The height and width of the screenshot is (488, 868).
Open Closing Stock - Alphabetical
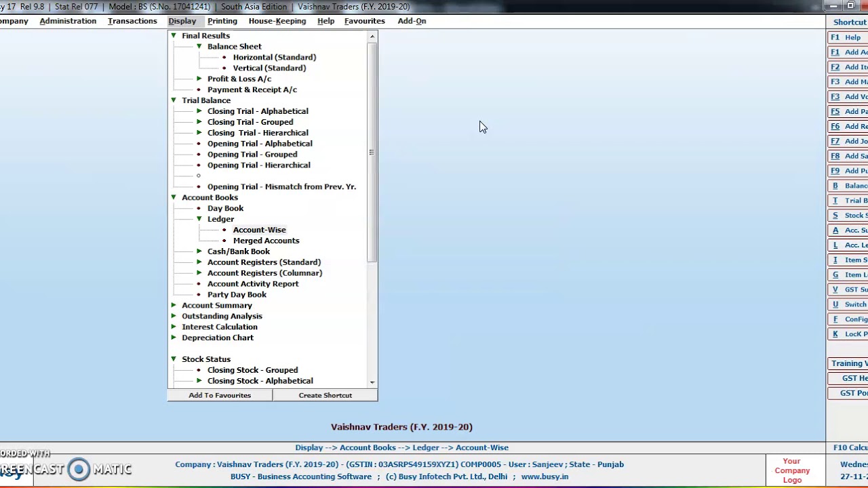(x=260, y=381)
